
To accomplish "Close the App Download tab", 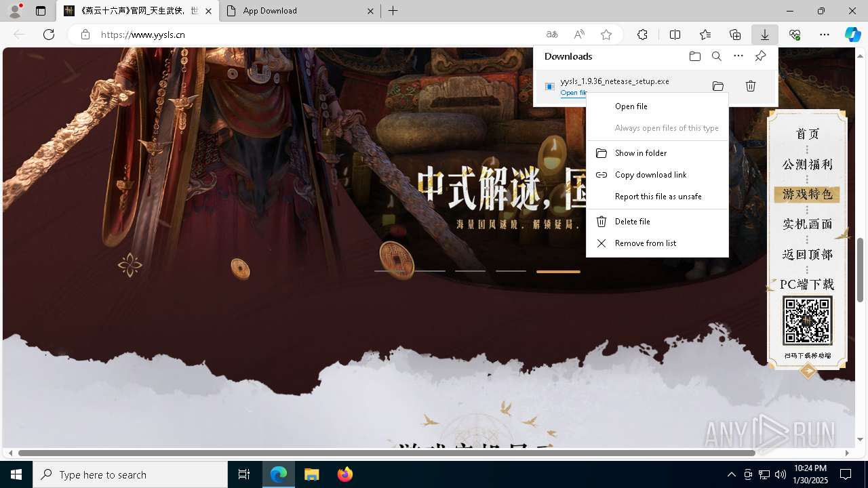I will click(370, 11).
